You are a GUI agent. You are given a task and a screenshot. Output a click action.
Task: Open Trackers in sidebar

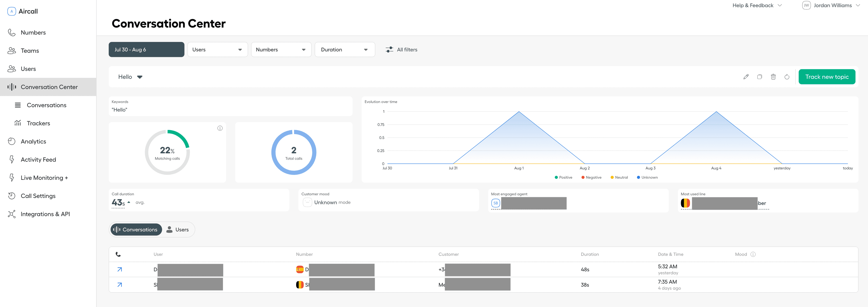coord(38,123)
